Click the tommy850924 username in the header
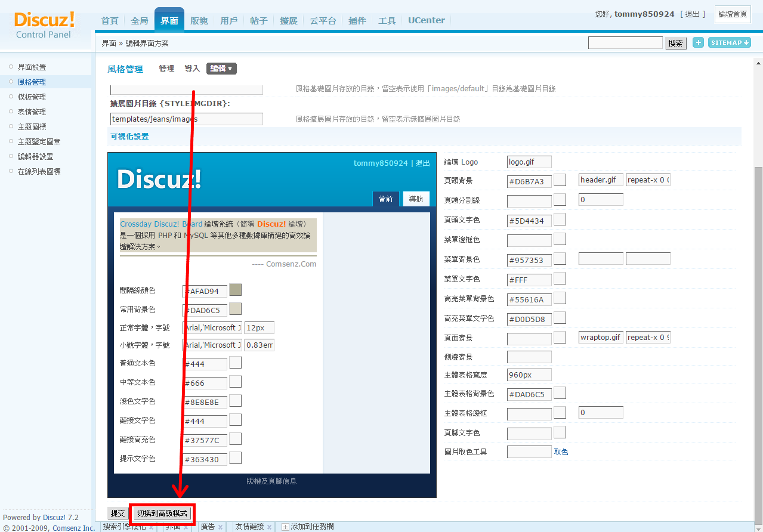The image size is (763, 532). 644,14
